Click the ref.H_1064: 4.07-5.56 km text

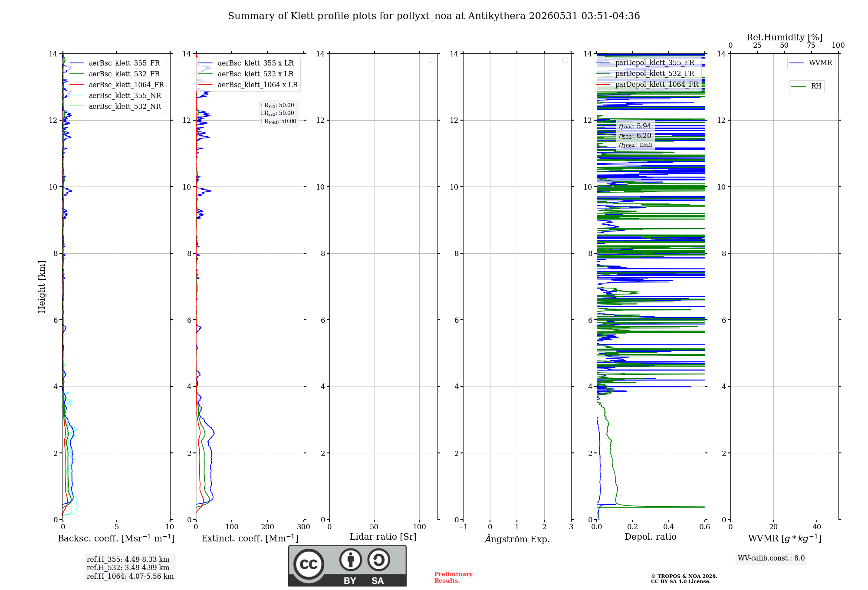pos(130,577)
